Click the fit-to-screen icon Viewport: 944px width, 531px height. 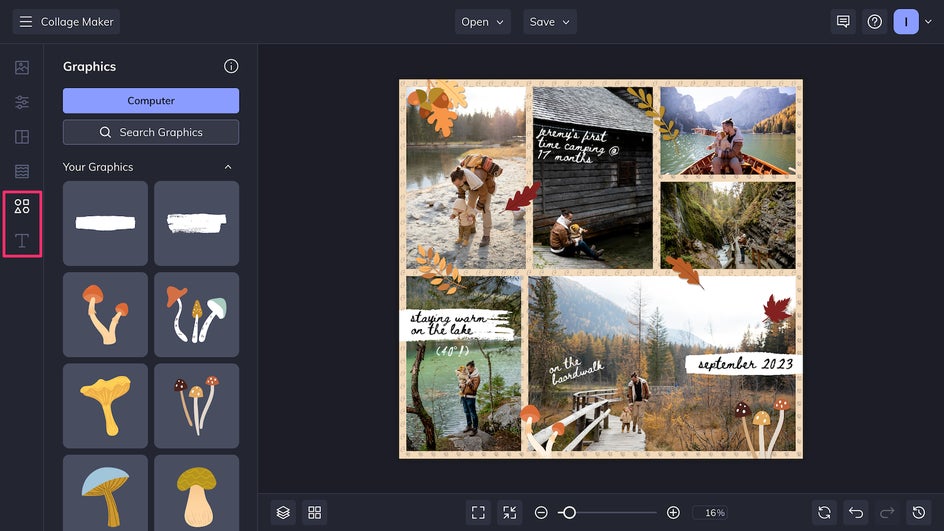(478, 512)
